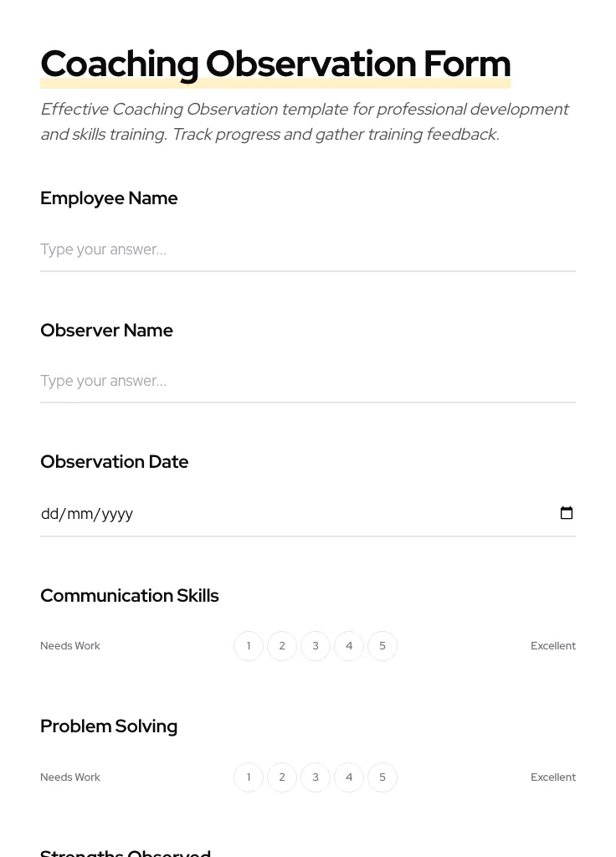This screenshot has height=857, width=616.
Task: Click the Coaching Observation Form title
Action: (275, 64)
